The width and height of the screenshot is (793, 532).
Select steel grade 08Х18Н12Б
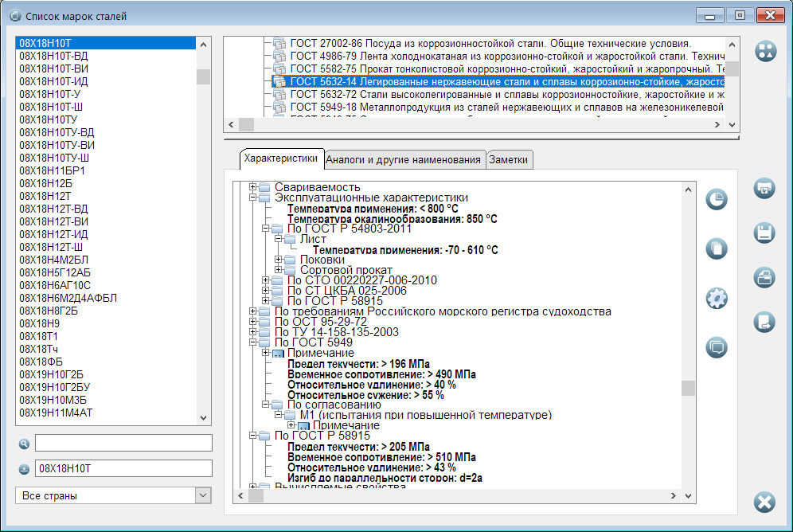[x=45, y=183]
